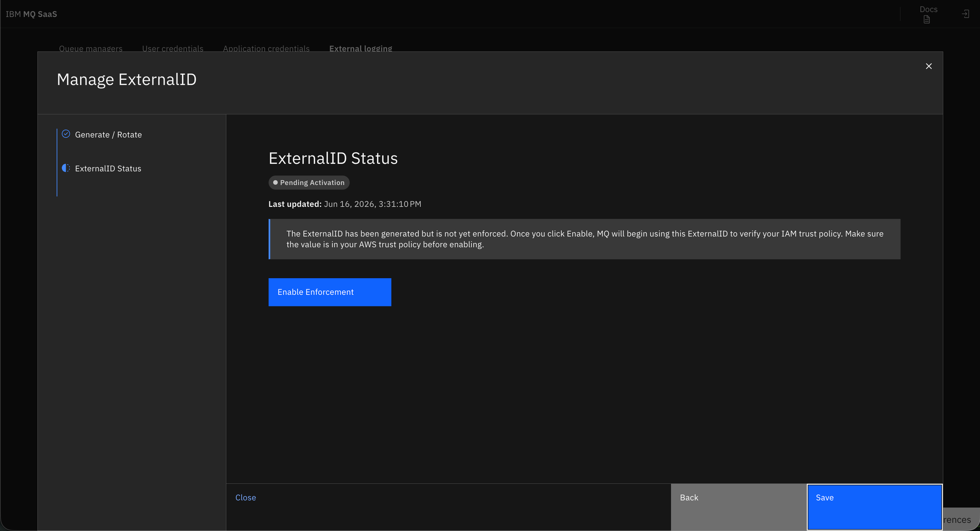Select the Generate / Rotate step
The width and height of the screenshot is (980, 531).
(108, 135)
